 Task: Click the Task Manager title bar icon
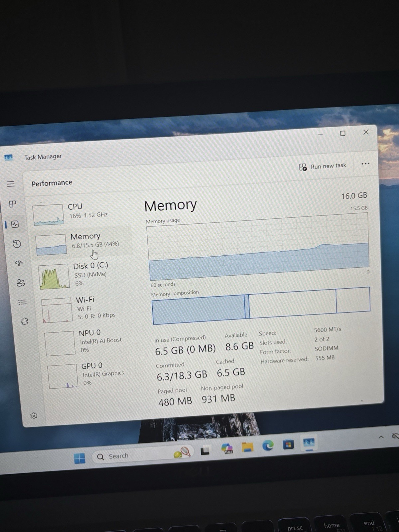8,157
